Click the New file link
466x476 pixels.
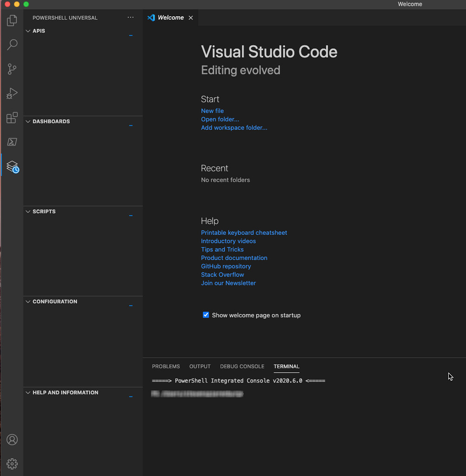212,111
